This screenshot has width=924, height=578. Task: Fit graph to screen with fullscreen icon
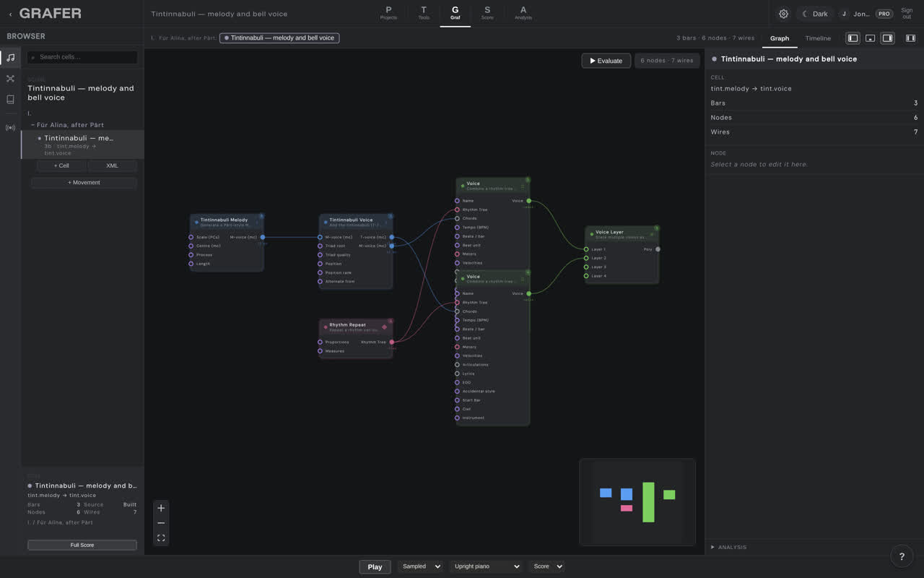pos(161,538)
